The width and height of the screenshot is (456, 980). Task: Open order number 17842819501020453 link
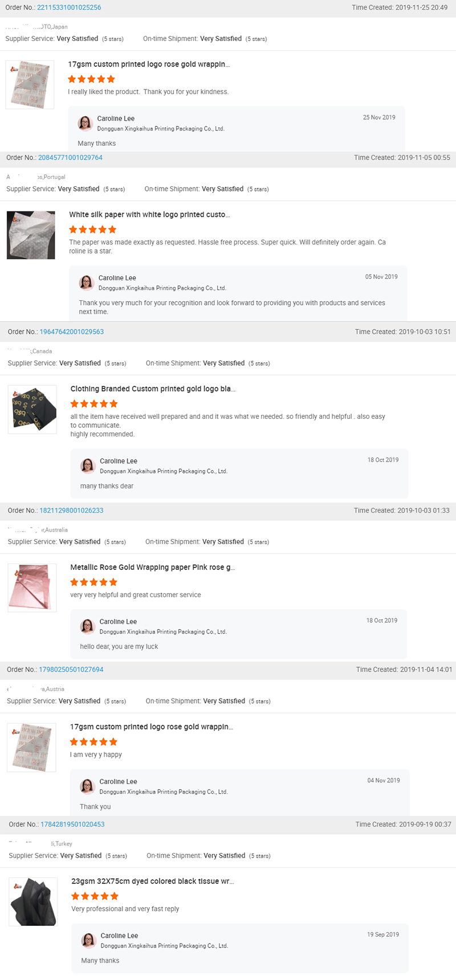pos(72,824)
